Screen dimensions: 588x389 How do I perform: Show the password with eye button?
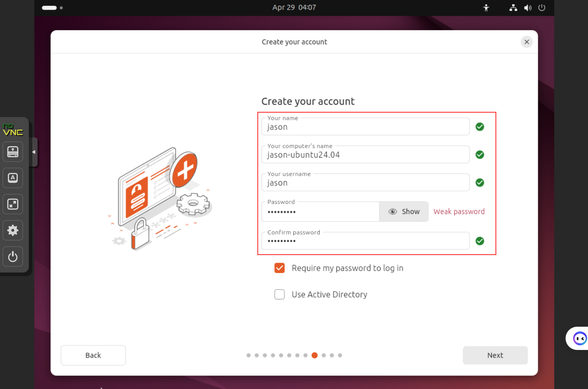point(403,212)
